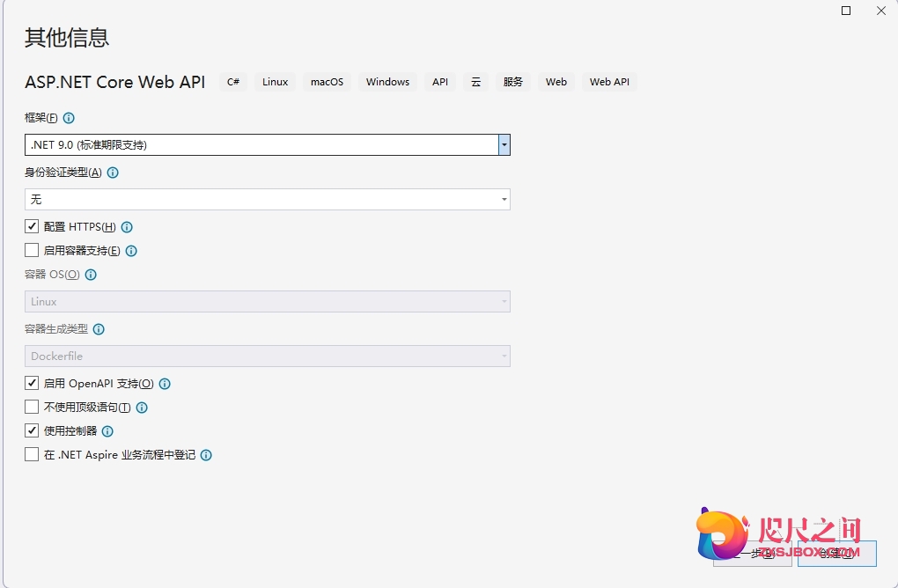The width and height of the screenshot is (898, 588).
Task: Click the info icon for .NET Aspire 业务流程
Action: click(206, 455)
